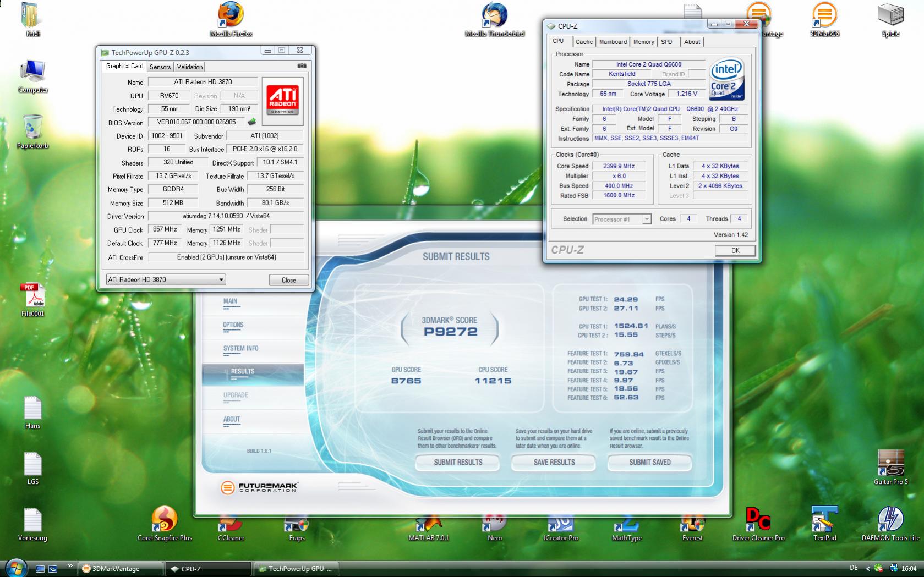This screenshot has height=577, width=924.
Task: Launch the Nero desktop shortcut
Action: (495, 528)
